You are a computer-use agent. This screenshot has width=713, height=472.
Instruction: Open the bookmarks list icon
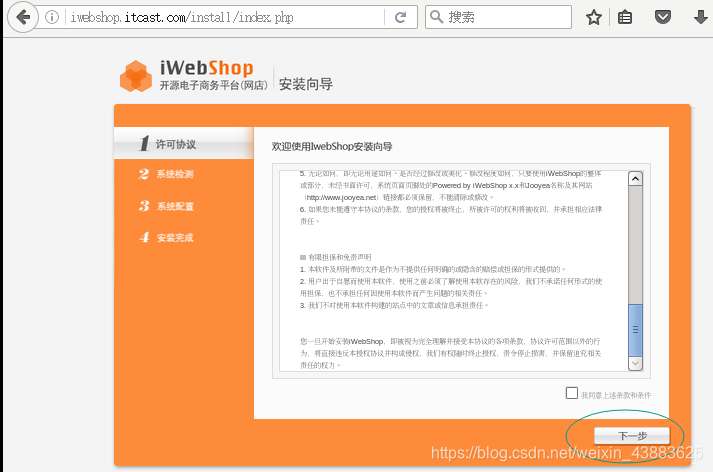625,17
